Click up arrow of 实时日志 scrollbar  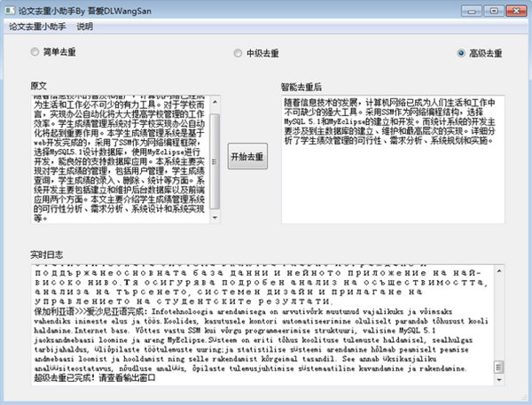pyautogui.click(x=500, y=270)
